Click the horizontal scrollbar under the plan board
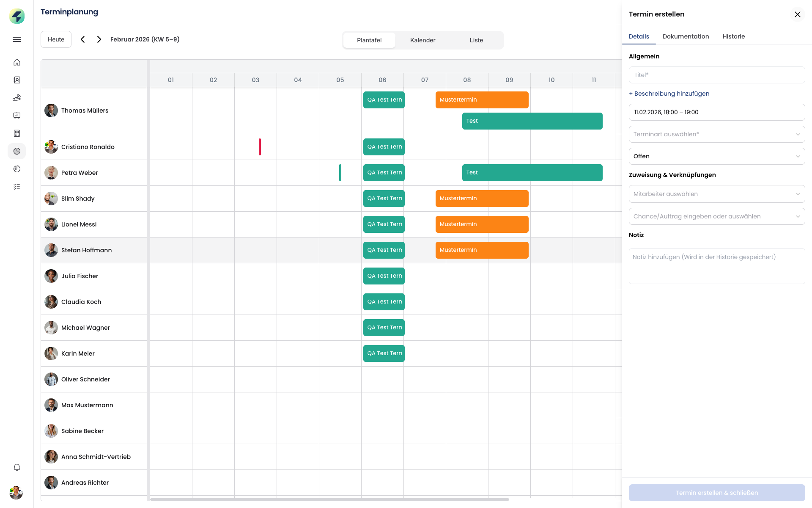Viewport: 812px width, 508px height. click(330, 500)
